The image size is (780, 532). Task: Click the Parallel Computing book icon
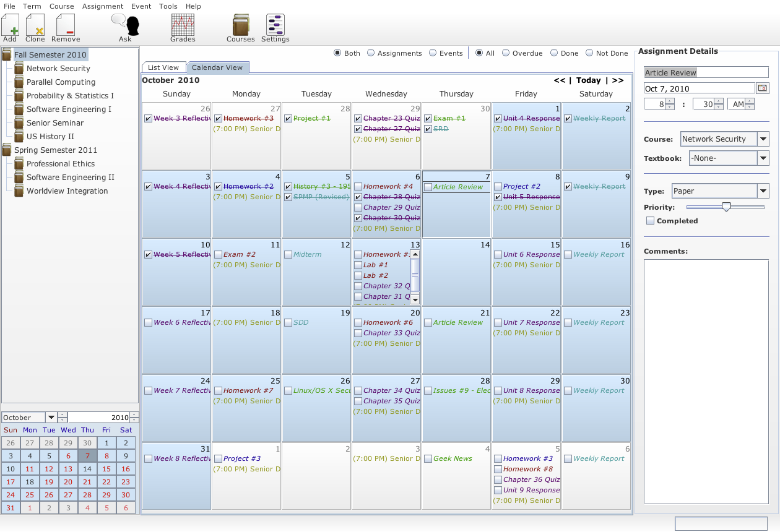click(19, 82)
